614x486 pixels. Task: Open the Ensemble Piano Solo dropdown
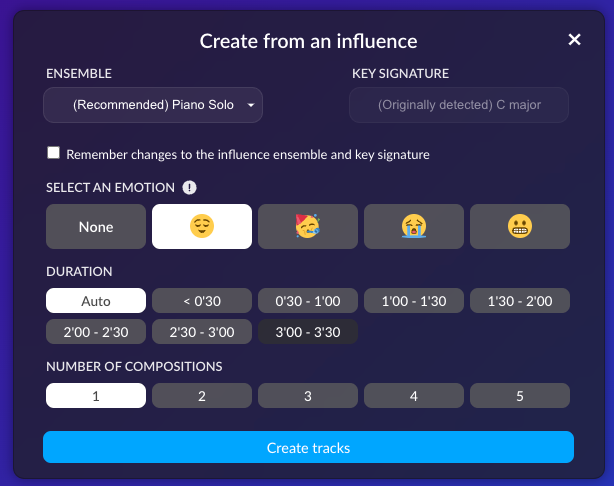click(x=153, y=105)
